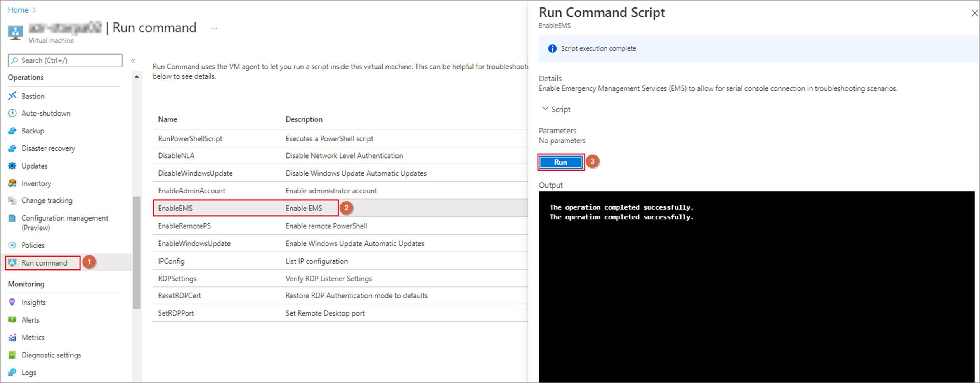980x383 pixels.
Task: Open Configuration management (Preview) item
Action: click(64, 223)
